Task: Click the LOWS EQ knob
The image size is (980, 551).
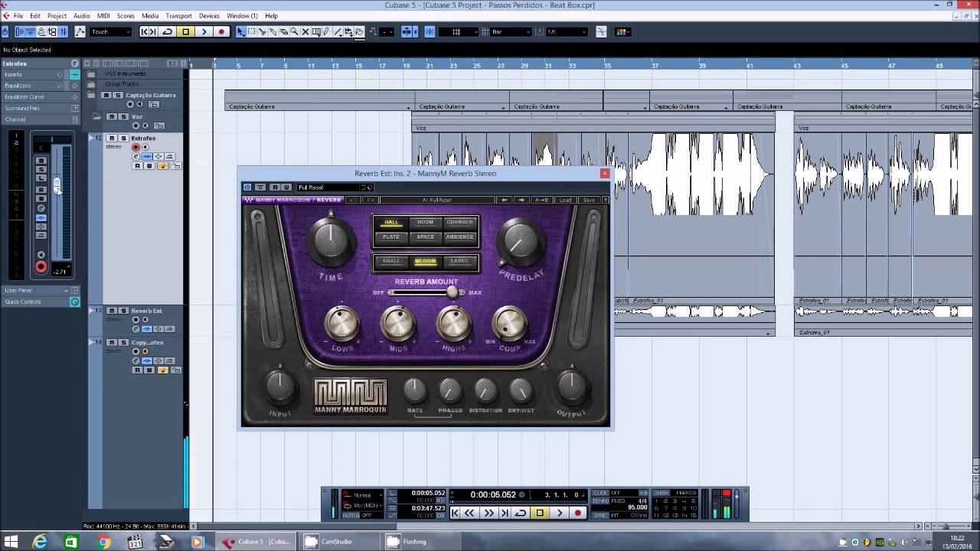Action: [342, 323]
